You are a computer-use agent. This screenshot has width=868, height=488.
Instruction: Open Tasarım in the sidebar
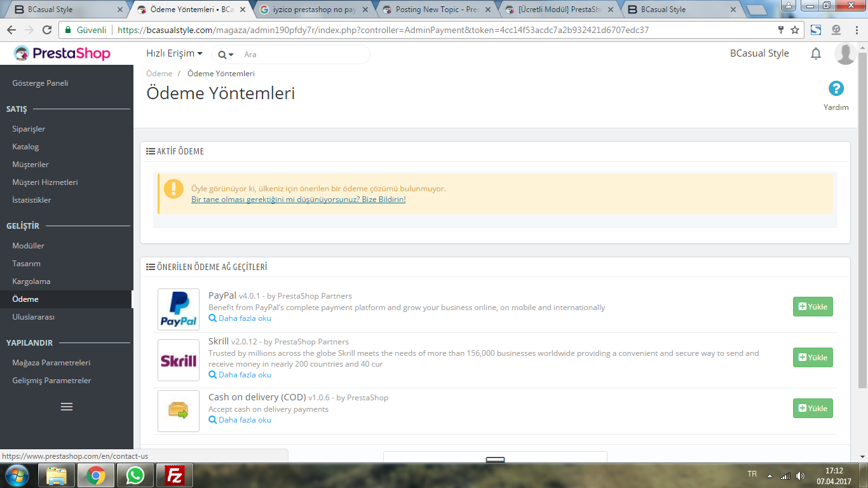pyautogui.click(x=26, y=264)
